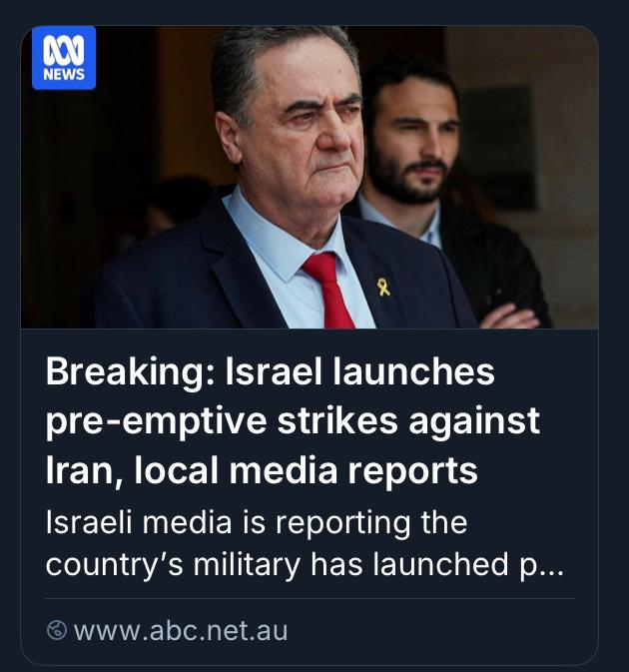629x672 pixels.
Task: Click the globe icon beside the URL
Action: (x=58, y=630)
